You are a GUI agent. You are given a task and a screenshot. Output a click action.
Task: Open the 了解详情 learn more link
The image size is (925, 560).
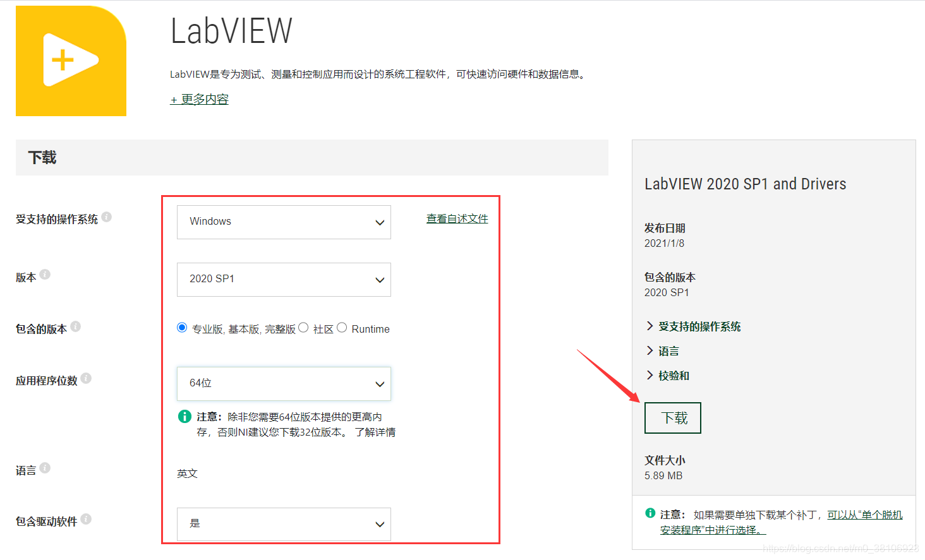[x=375, y=432]
